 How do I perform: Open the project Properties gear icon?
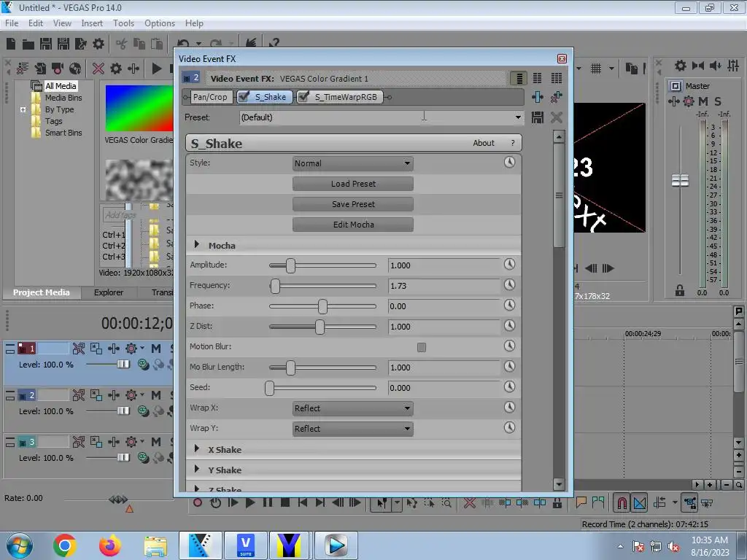coord(98,44)
